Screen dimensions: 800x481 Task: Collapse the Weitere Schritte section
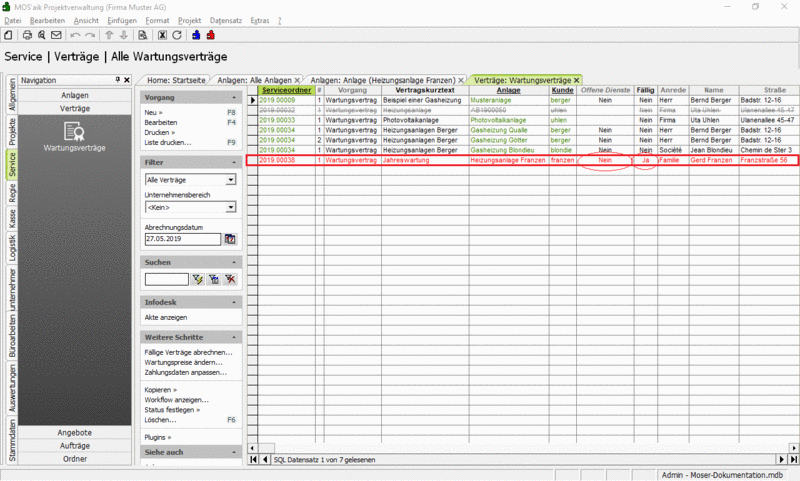coord(234,337)
